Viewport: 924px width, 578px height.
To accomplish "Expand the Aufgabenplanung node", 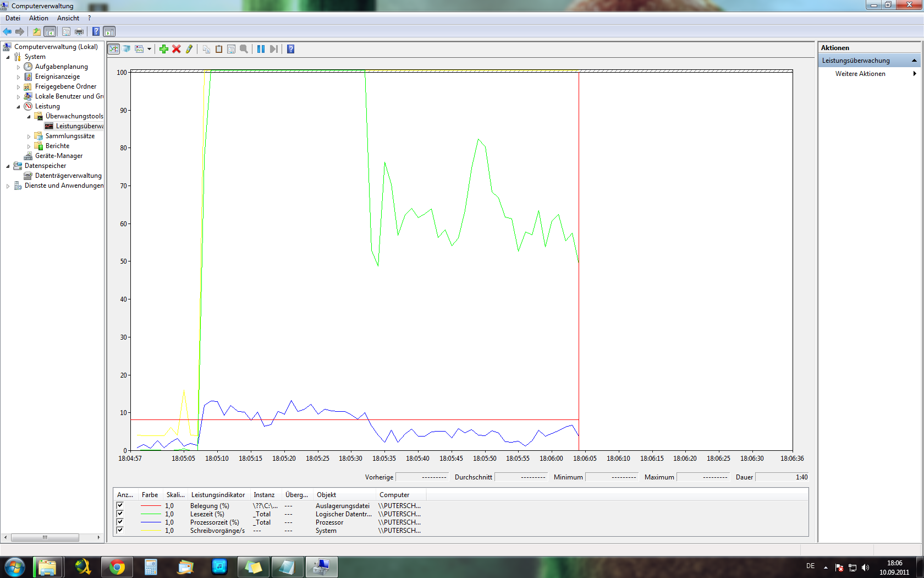I will pos(18,67).
